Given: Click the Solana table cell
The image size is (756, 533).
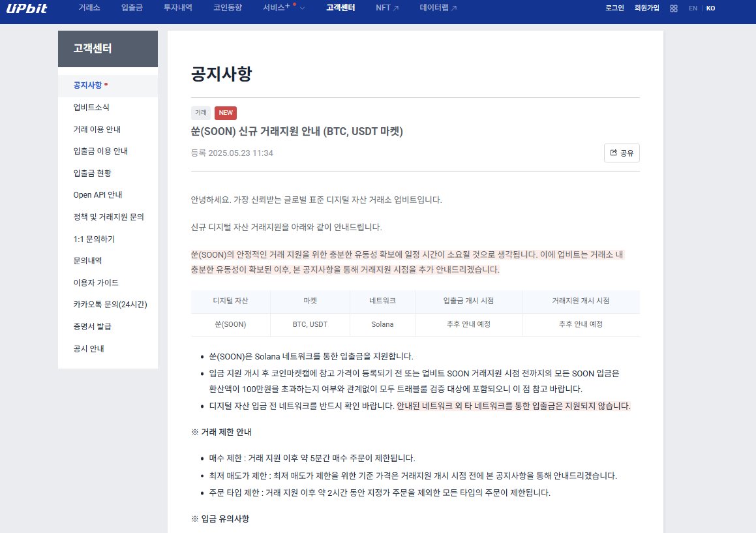Looking at the screenshot, I should click(x=382, y=324).
